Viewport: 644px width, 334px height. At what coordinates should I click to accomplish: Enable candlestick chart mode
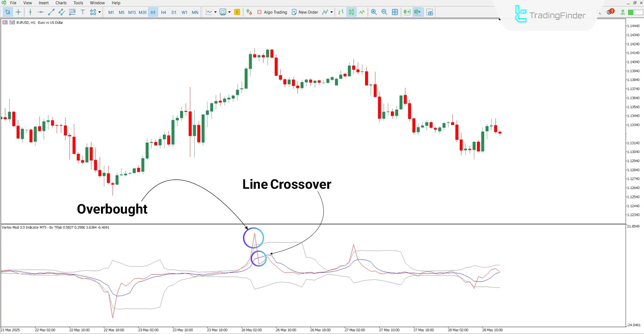click(x=351, y=12)
